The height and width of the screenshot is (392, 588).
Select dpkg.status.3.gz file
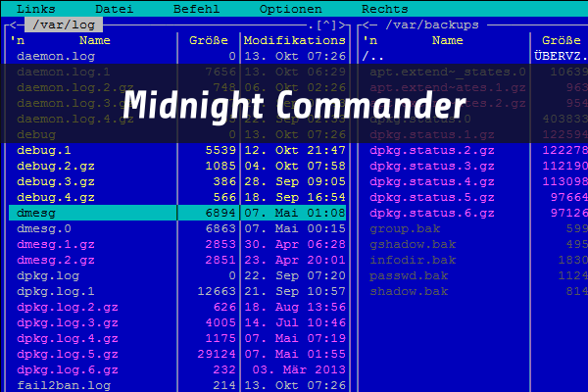pyautogui.click(x=432, y=167)
